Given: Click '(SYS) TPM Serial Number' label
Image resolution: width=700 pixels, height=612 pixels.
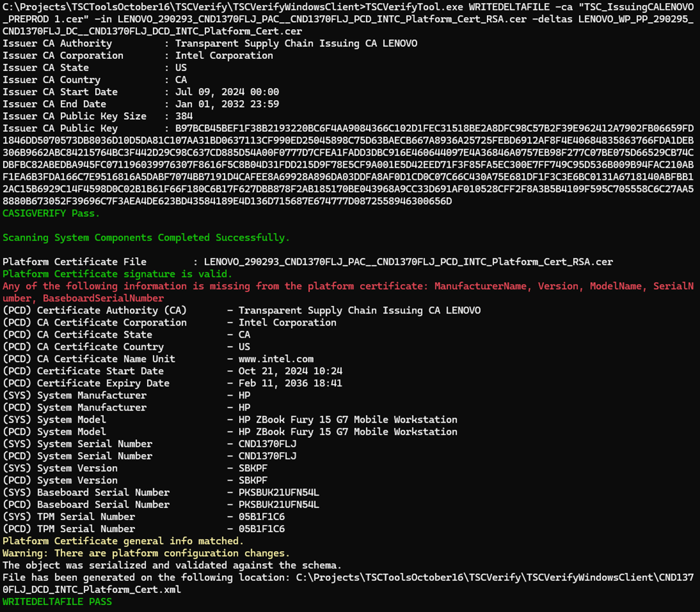Looking at the screenshot, I should (68, 516).
